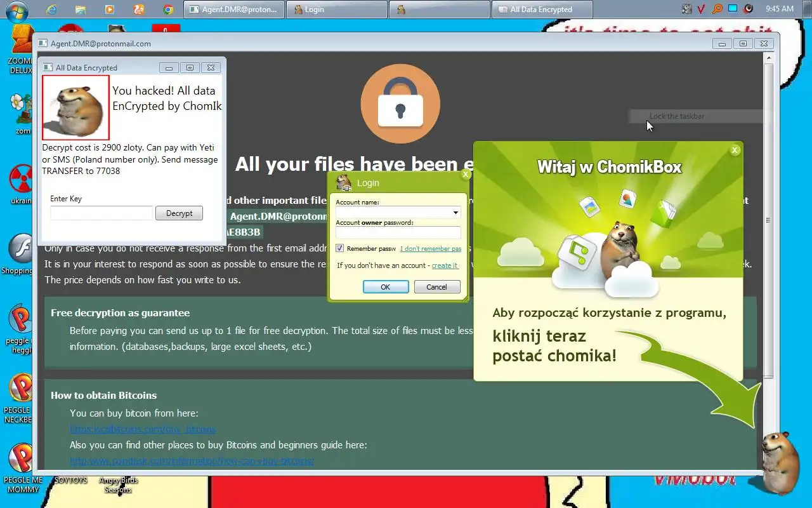Switch to the Login taskbar button
This screenshot has width=812, height=508.
pos(337,10)
